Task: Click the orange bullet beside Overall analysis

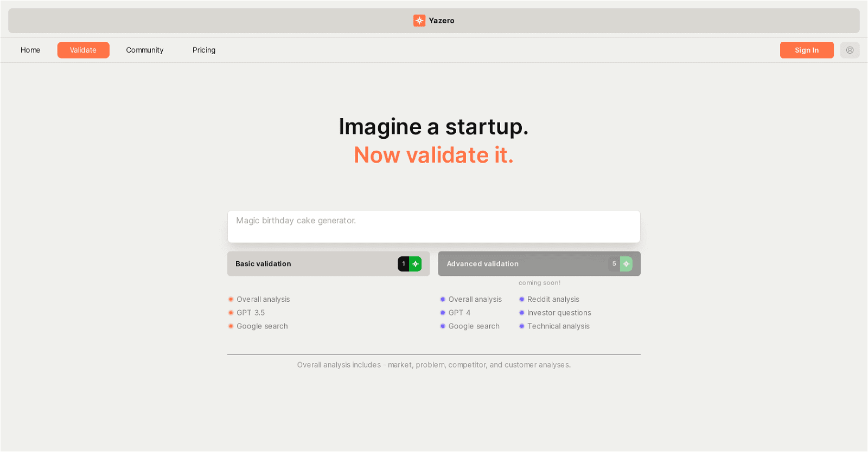Action: 231,299
